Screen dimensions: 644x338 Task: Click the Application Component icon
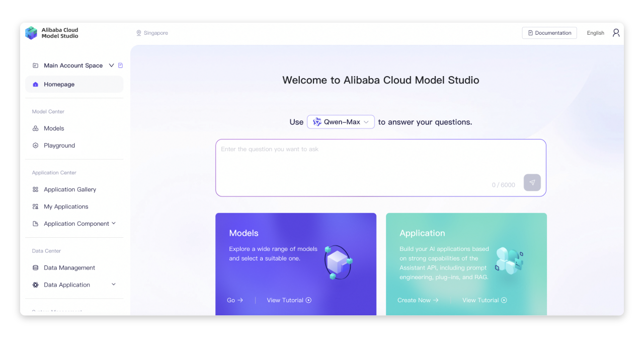(x=35, y=224)
